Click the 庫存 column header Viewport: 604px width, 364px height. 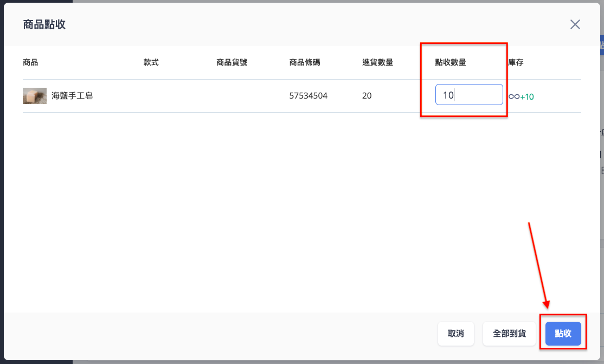[x=516, y=62]
